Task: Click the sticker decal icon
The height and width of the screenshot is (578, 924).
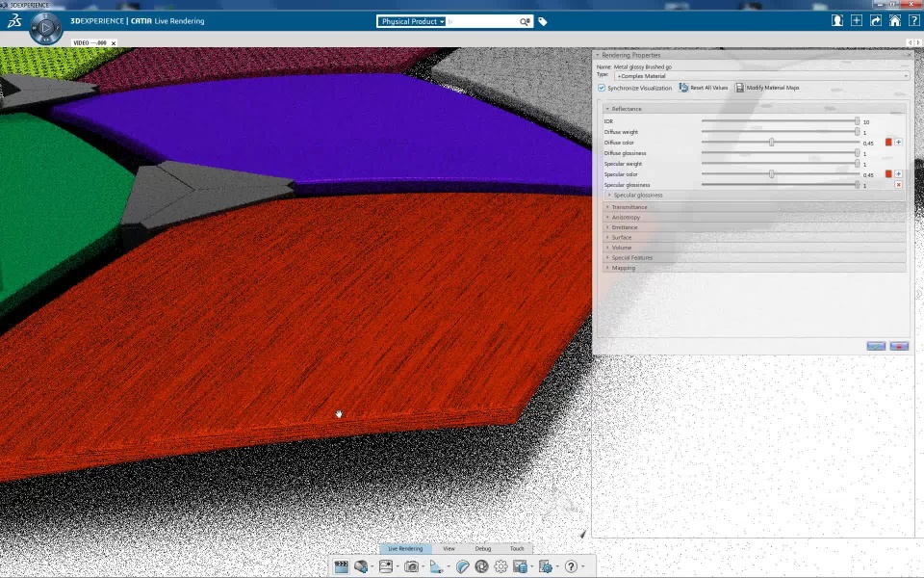Action: click(x=463, y=566)
